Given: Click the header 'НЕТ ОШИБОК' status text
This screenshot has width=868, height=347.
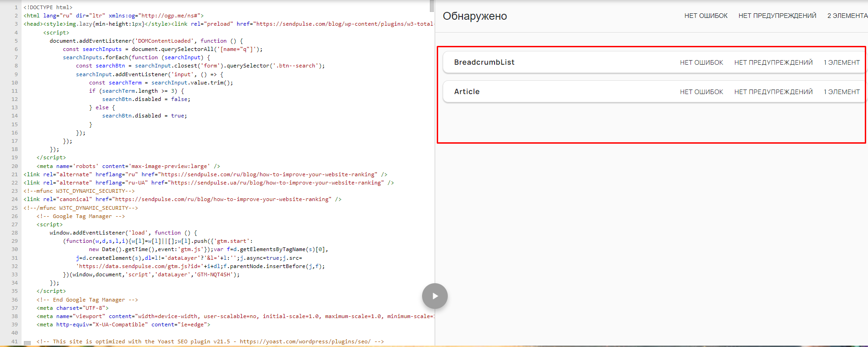Looking at the screenshot, I should click(x=706, y=16).
